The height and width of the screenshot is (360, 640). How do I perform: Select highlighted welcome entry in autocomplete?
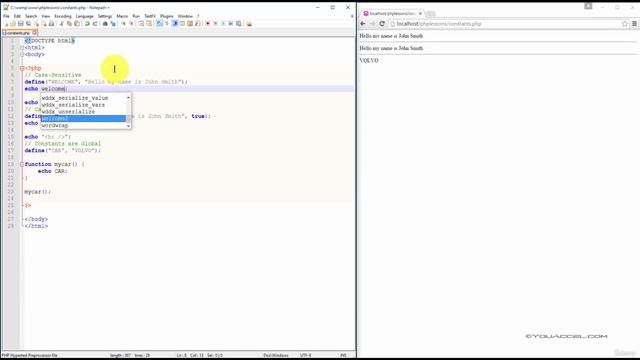pos(83,118)
